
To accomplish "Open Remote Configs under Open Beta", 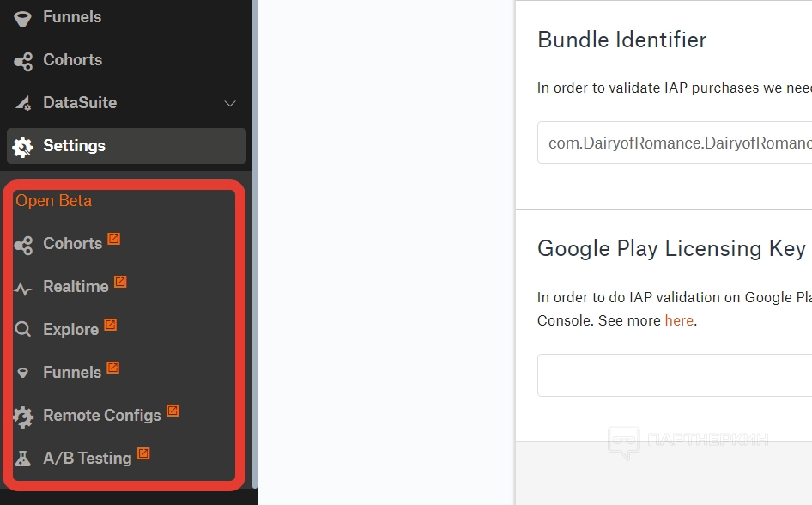I will click(x=102, y=416).
